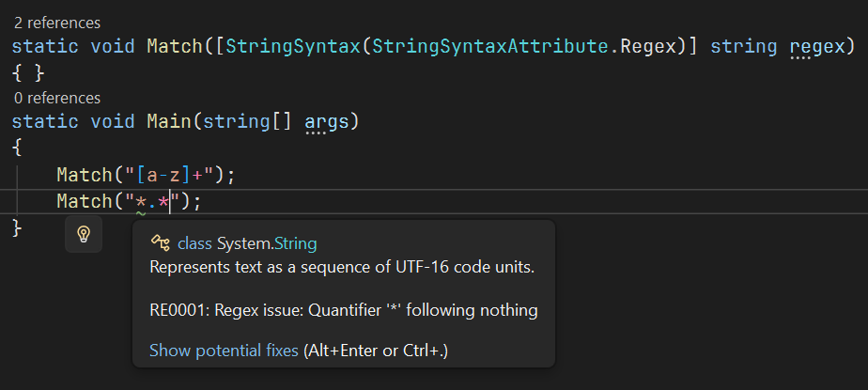Click the class symbol icon in tooltip
868x390 pixels.
point(160,243)
